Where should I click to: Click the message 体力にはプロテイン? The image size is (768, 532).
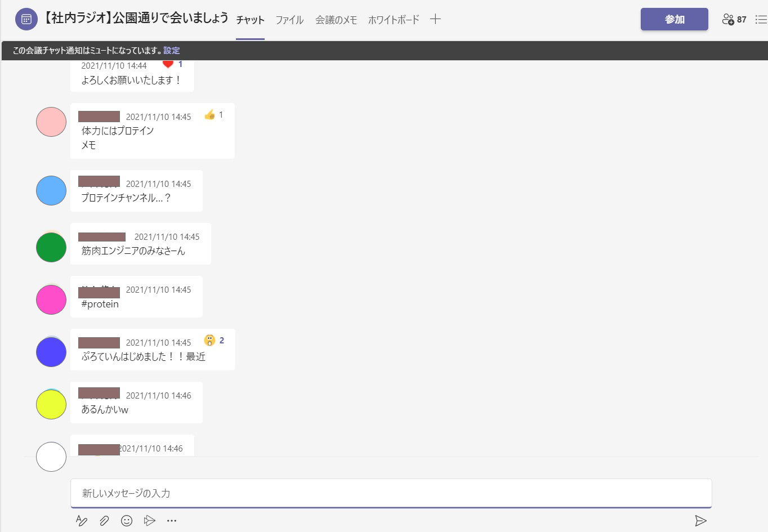(x=118, y=131)
